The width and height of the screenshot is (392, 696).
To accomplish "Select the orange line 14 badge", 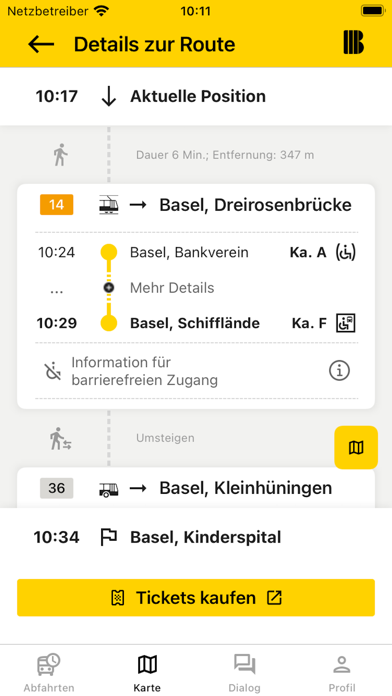I will pyautogui.click(x=56, y=205).
